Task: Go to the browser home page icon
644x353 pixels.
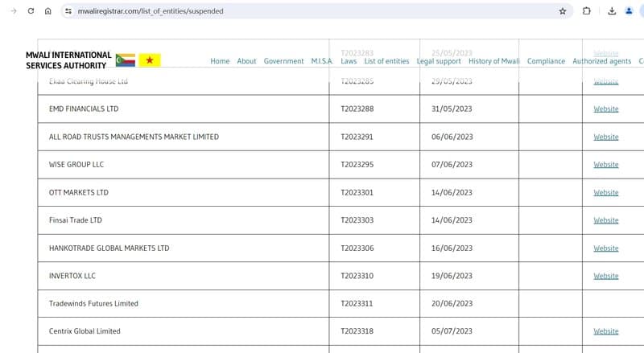Action: (48, 11)
